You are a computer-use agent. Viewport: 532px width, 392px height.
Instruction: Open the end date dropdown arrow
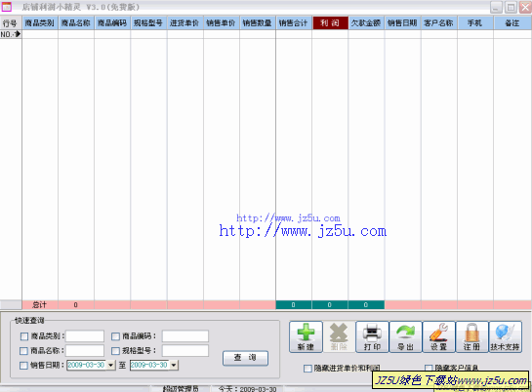(174, 366)
